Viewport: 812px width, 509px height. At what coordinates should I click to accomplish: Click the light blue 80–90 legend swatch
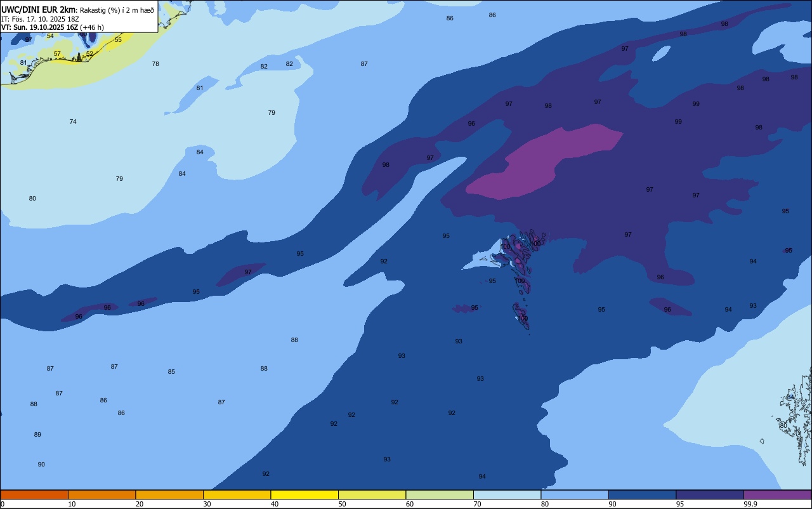(575, 494)
